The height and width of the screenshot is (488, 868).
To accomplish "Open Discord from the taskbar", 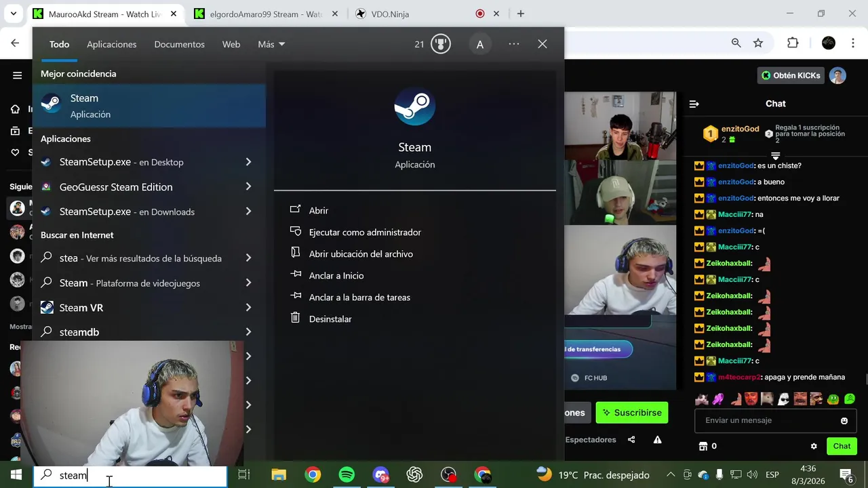I will (x=380, y=474).
